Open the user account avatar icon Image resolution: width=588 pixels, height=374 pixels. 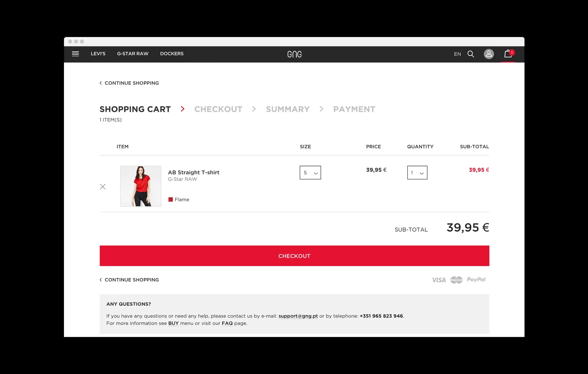click(x=489, y=54)
